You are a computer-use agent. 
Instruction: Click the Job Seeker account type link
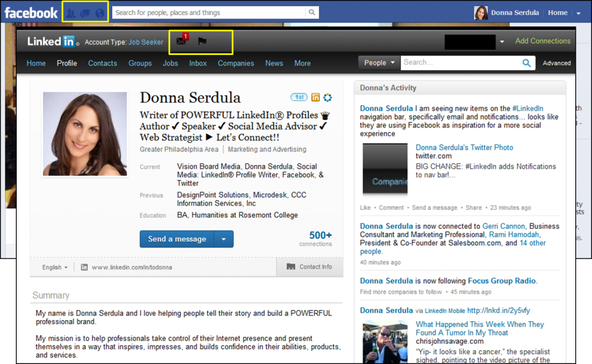tap(146, 42)
